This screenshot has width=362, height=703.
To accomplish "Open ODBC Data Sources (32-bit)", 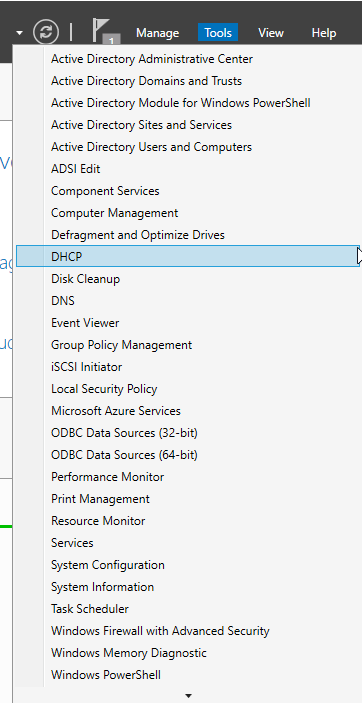I will pos(188,433).
